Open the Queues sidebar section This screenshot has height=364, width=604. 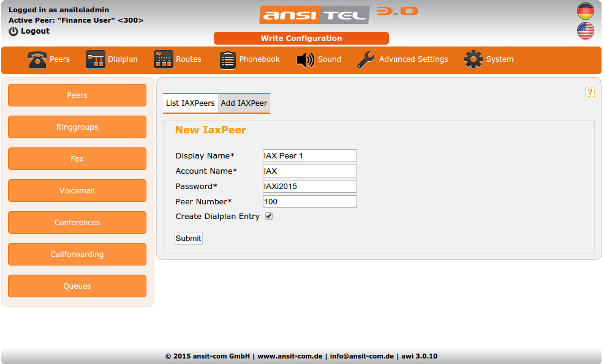[77, 286]
